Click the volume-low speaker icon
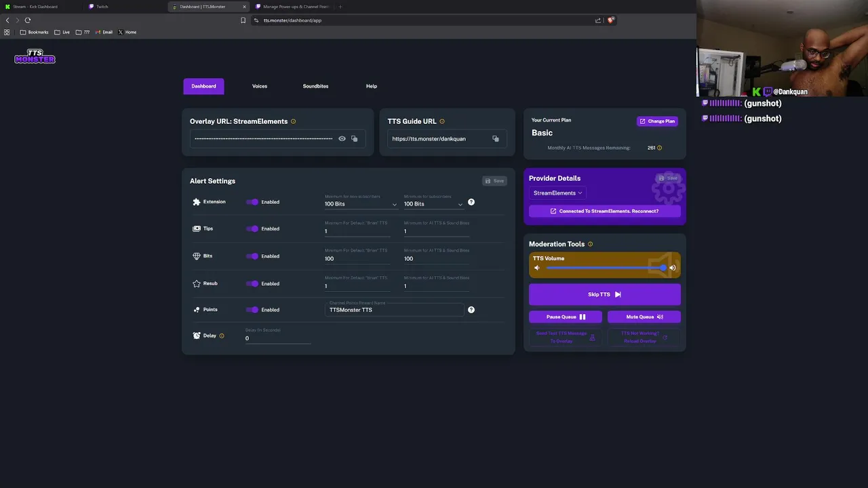This screenshot has width=868, height=488. 537,268
